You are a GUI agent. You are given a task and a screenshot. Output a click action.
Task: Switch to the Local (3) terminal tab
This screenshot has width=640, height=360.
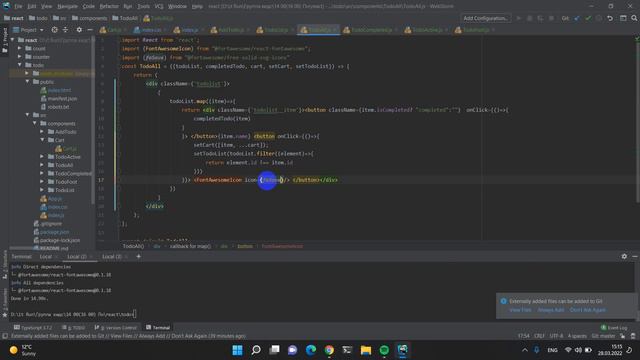pos(112,256)
